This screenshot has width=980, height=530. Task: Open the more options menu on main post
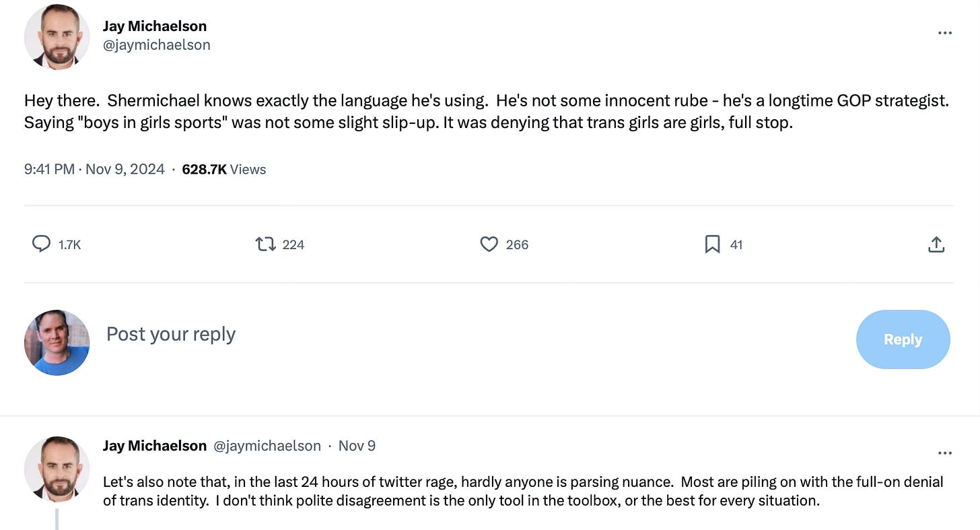click(944, 33)
